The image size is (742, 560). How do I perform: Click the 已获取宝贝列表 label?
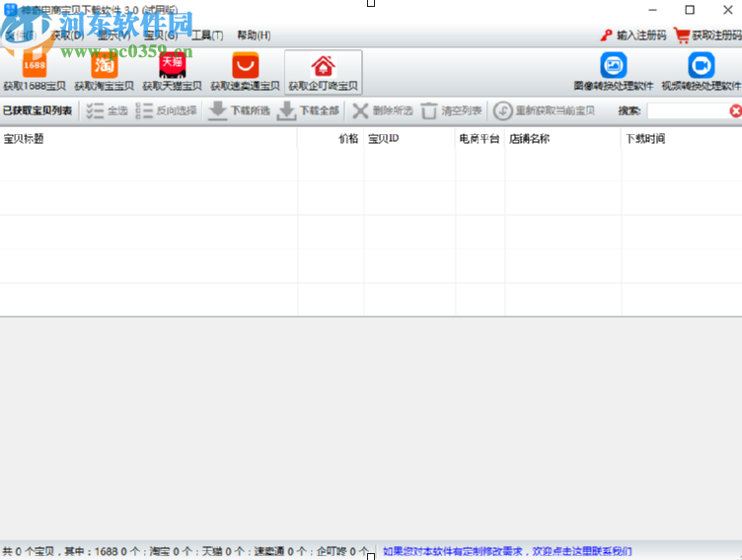(37, 110)
